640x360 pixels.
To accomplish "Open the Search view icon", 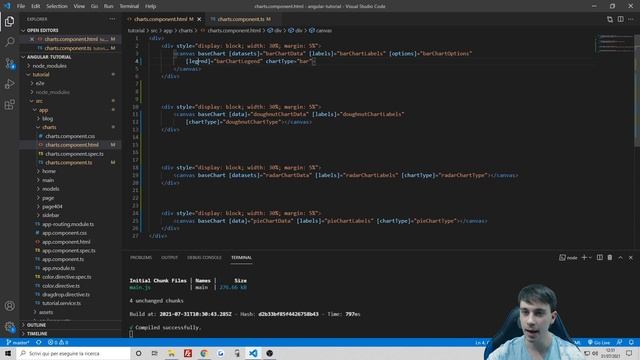I will [9, 42].
